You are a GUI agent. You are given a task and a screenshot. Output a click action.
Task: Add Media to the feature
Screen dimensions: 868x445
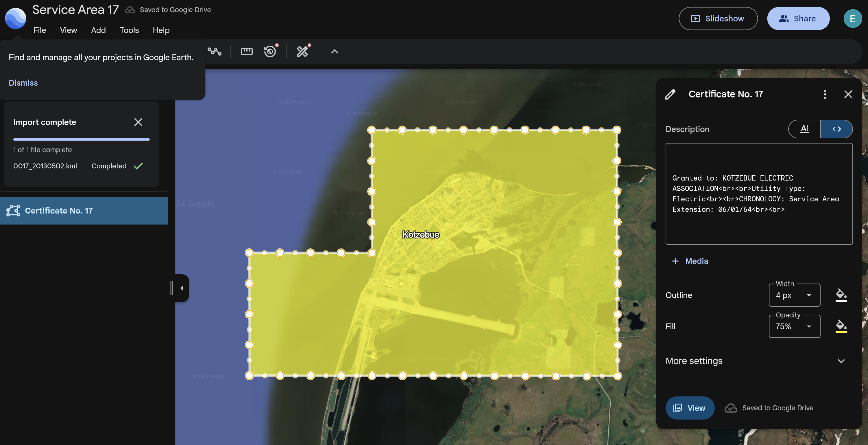[x=690, y=261]
